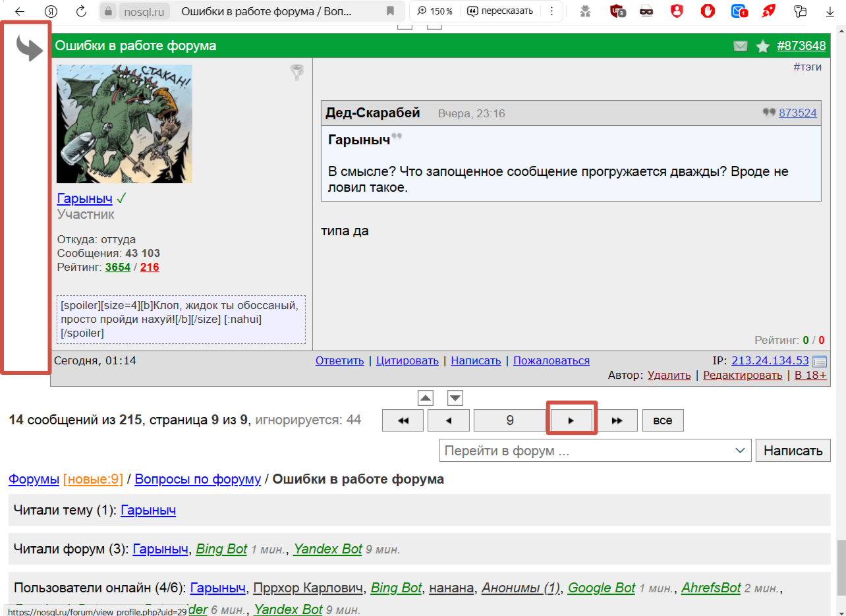Screen dimensions: 846x616
Task: Click the 'все' show all button
Action: (x=663, y=420)
